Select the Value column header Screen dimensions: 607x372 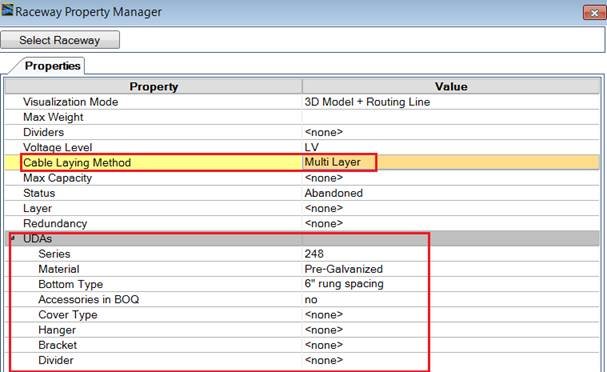451,86
